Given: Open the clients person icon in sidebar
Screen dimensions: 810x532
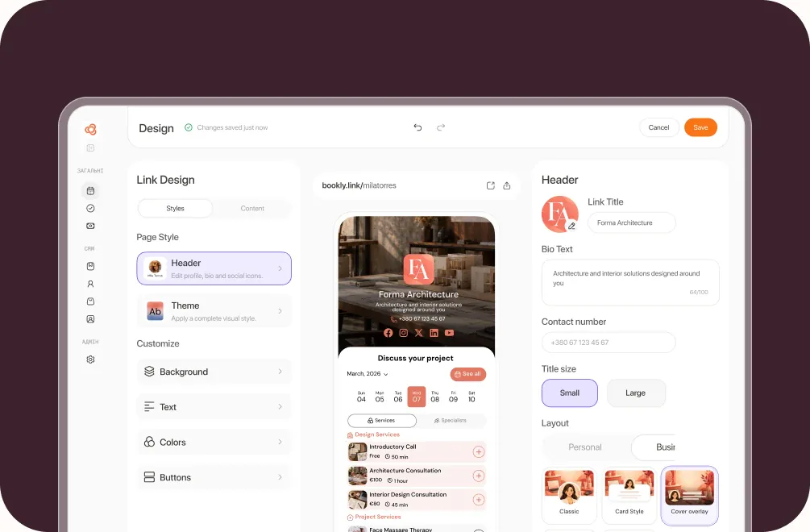Looking at the screenshot, I should (x=90, y=284).
